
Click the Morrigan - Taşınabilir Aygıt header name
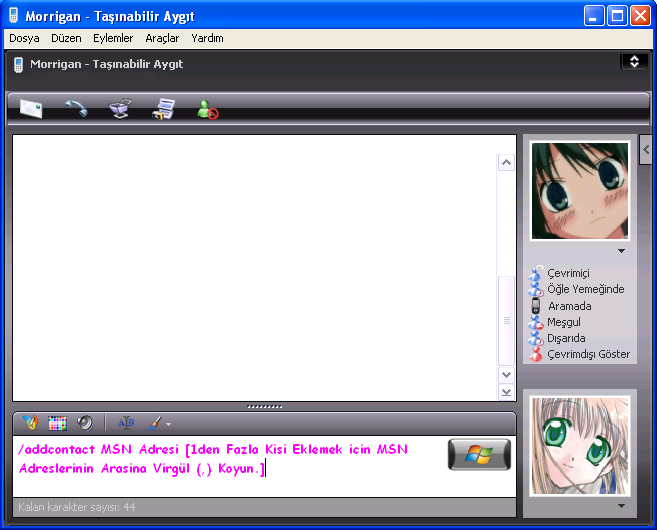[106, 64]
